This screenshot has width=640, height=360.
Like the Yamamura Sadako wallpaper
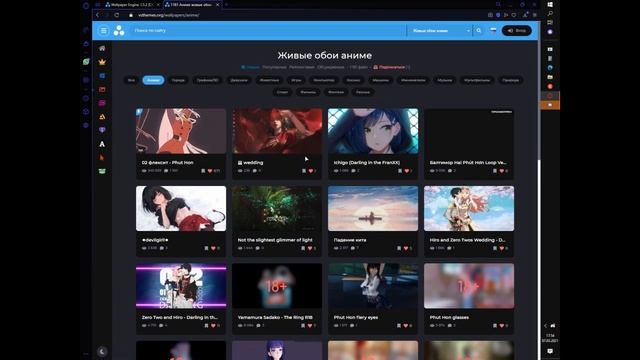(x=310, y=325)
